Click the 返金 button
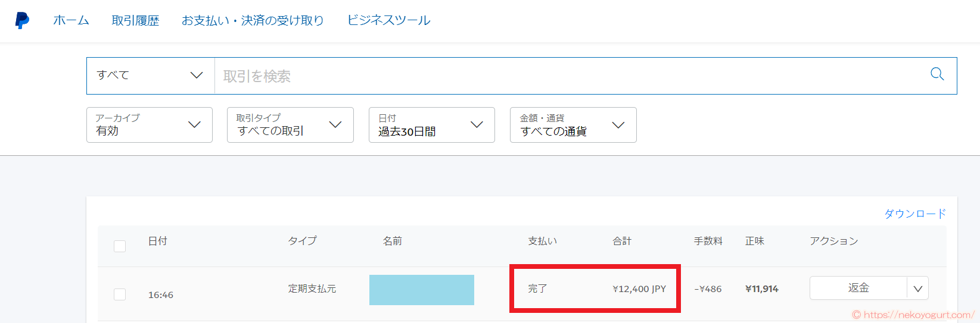980x323 pixels. (858, 288)
